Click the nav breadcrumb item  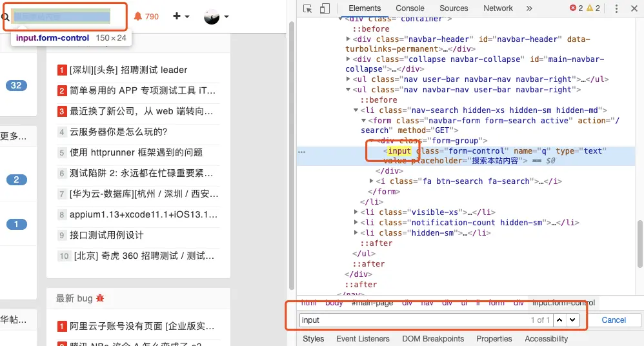coord(427,303)
